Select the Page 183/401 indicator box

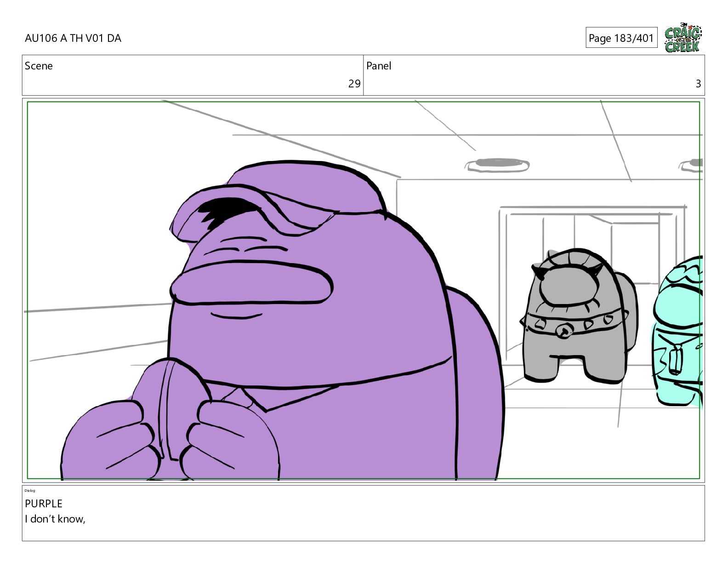coord(621,38)
